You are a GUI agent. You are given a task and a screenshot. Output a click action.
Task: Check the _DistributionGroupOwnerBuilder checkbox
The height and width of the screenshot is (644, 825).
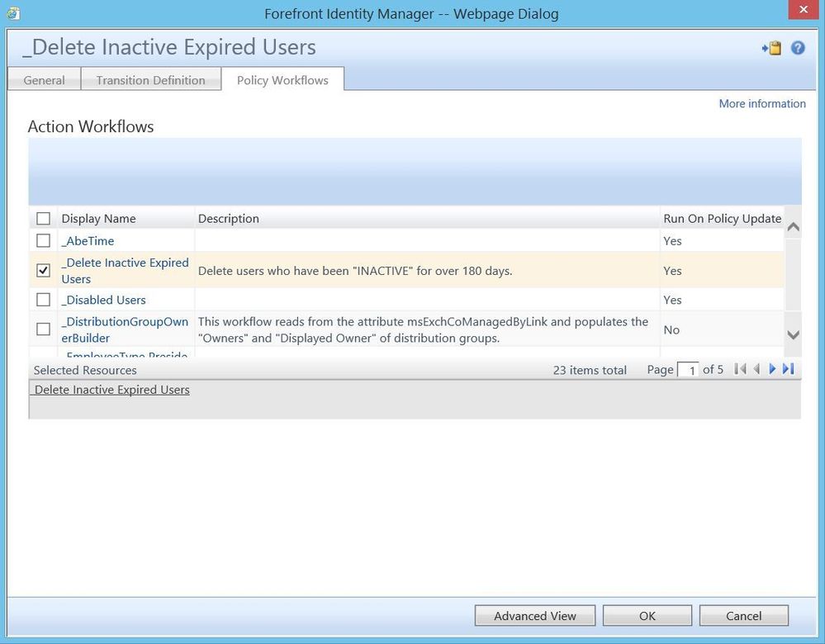tap(43, 329)
